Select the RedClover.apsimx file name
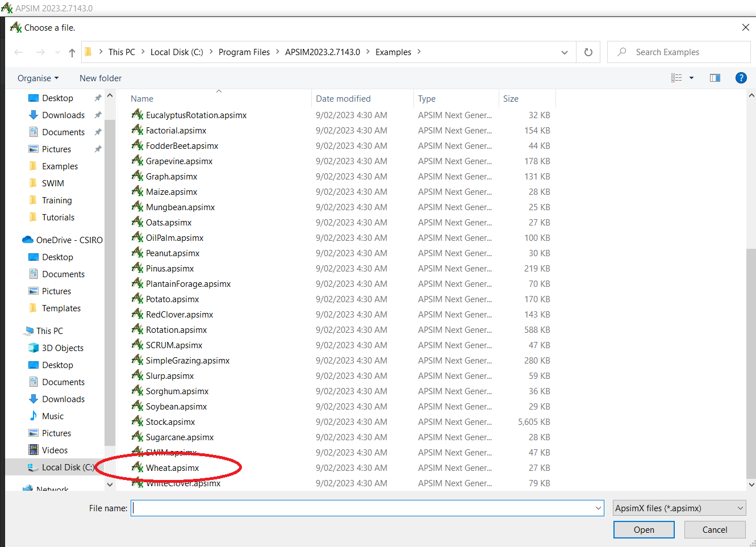This screenshot has width=756, height=547. pyautogui.click(x=179, y=315)
